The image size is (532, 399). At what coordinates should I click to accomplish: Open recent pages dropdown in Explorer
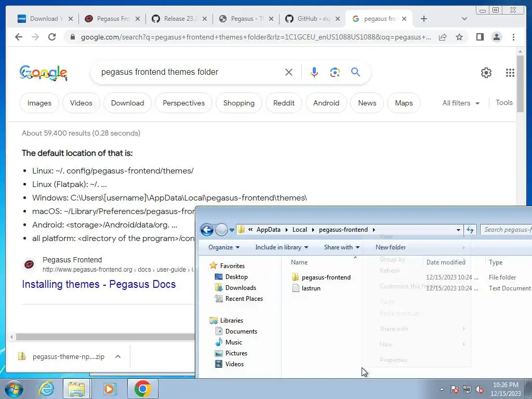point(232,230)
